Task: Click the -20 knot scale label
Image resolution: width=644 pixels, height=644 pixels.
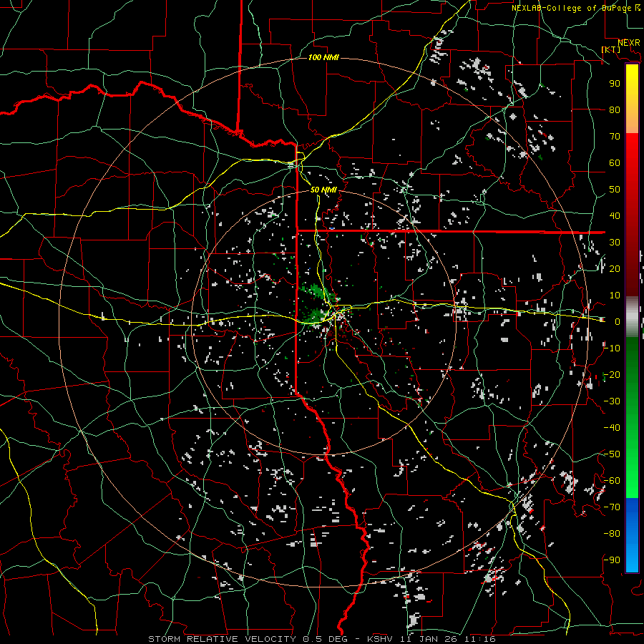Action: (612, 374)
